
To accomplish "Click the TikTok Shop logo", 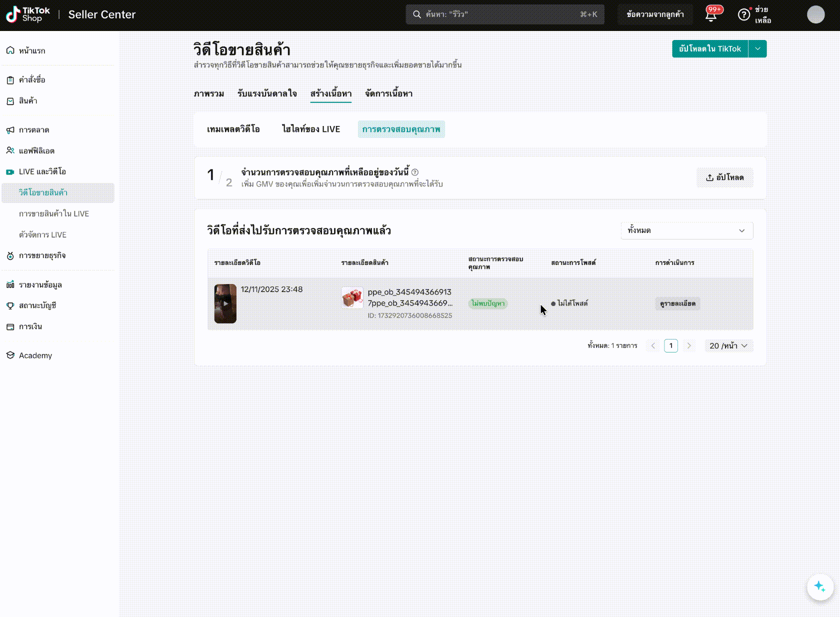I will point(28,14).
